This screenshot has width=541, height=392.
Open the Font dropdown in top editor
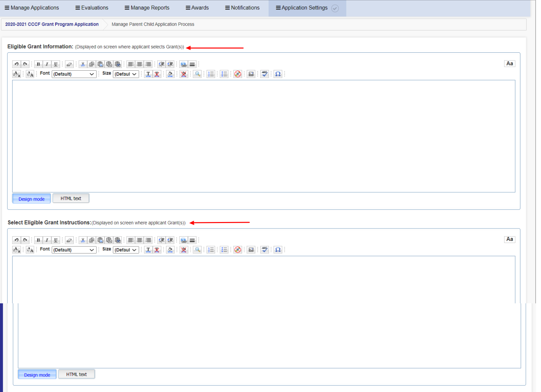(74, 74)
